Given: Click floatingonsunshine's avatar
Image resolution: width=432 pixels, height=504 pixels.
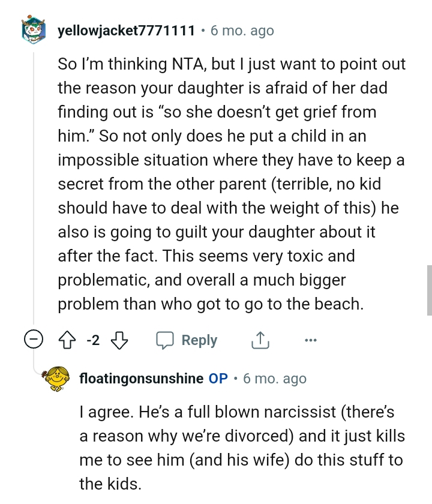Looking at the screenshot, I should [56, 378].
